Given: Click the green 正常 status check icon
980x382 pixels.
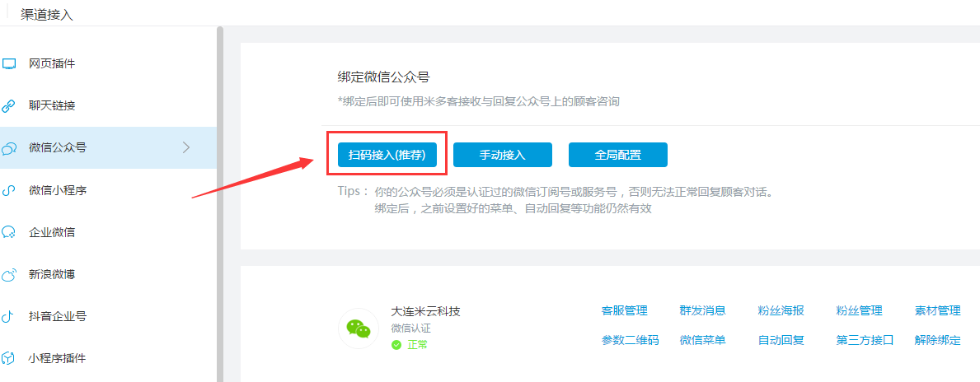Looking at the screenshot, I should coord(396,345).
